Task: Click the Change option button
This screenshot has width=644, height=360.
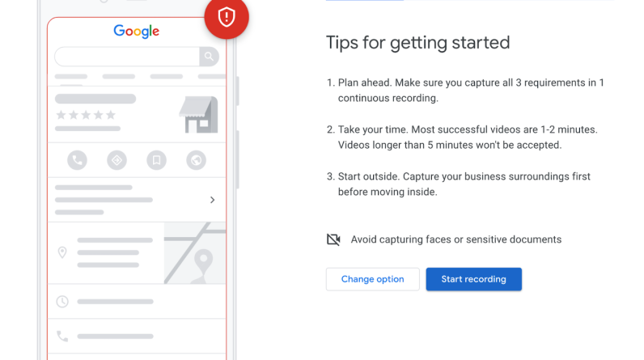Action: [372, 279]
